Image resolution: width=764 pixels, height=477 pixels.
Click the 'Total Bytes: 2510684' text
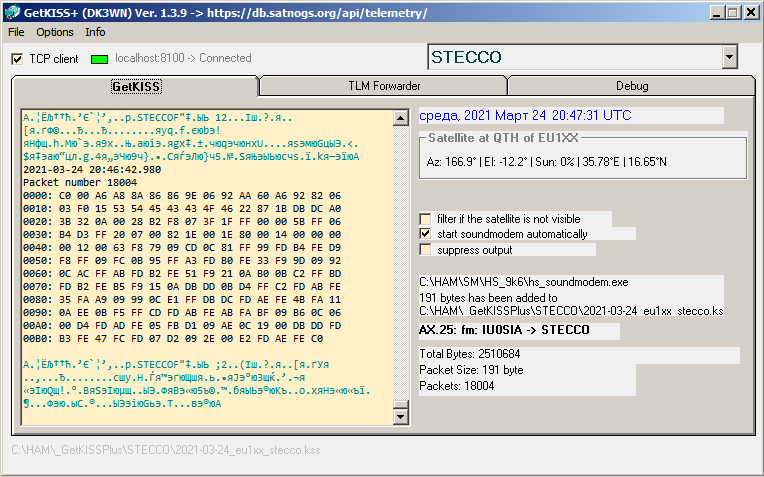pos(470,354)
